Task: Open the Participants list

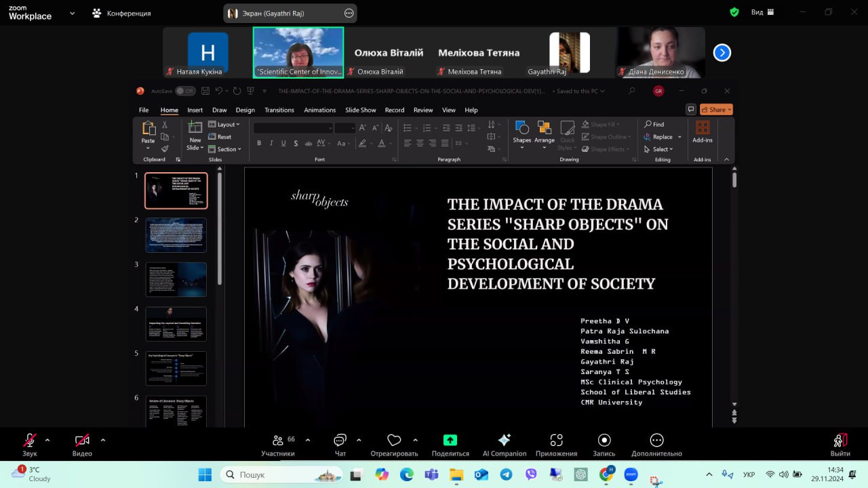Action: (278, 441)
